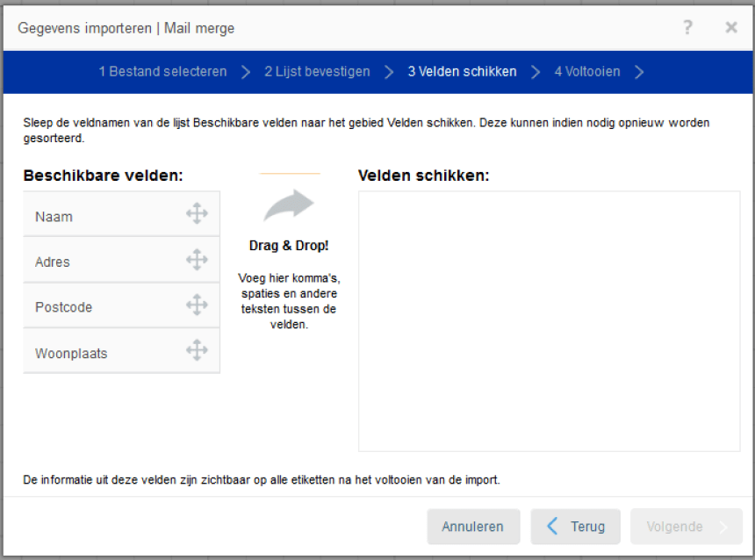755x560 pixels.
Task: Click the move handle icon beside Woonplaats
Action: (x=197, y=350)
